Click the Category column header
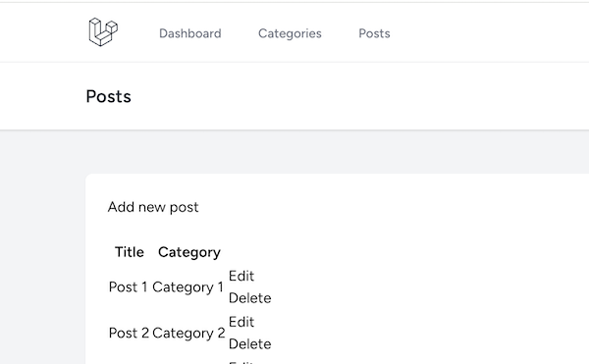The image size is (589, 364). click(188, 252)
